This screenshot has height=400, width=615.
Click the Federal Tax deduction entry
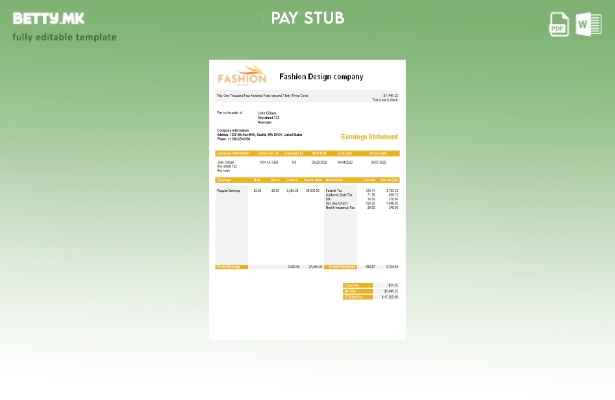tap(334, 190)
